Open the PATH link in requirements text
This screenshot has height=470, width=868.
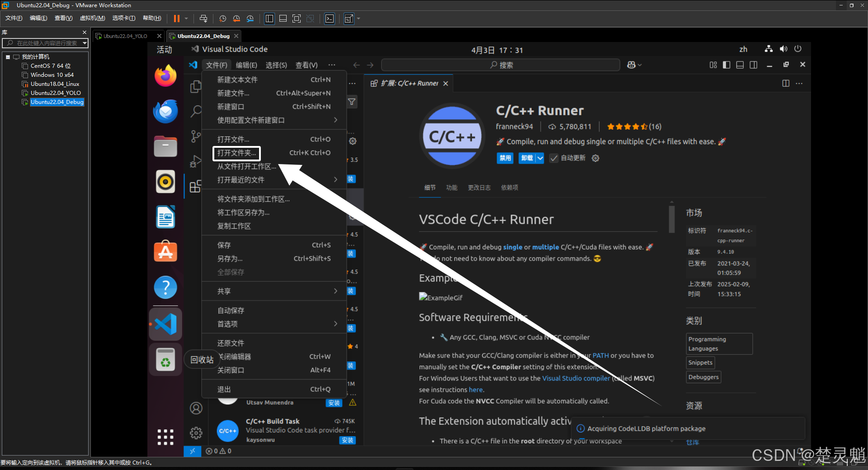point(600,356)
